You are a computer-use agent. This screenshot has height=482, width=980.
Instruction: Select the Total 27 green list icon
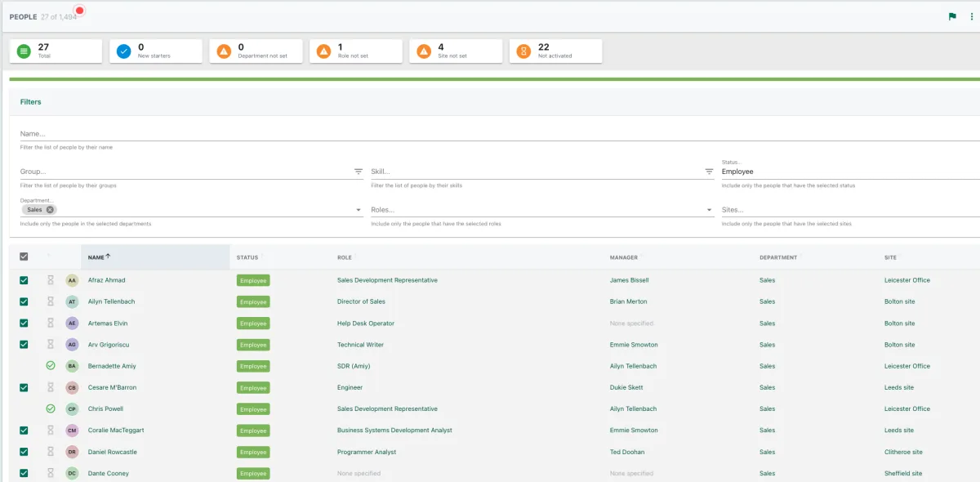tap(24, 51)
